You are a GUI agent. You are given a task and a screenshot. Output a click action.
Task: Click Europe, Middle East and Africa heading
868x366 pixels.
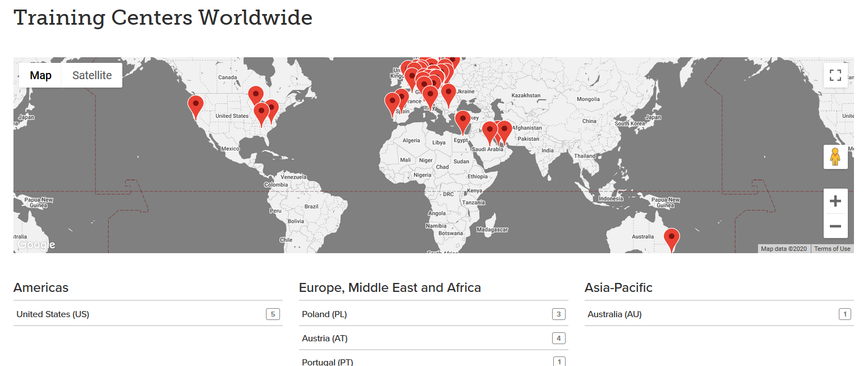[x=390, y=288]
